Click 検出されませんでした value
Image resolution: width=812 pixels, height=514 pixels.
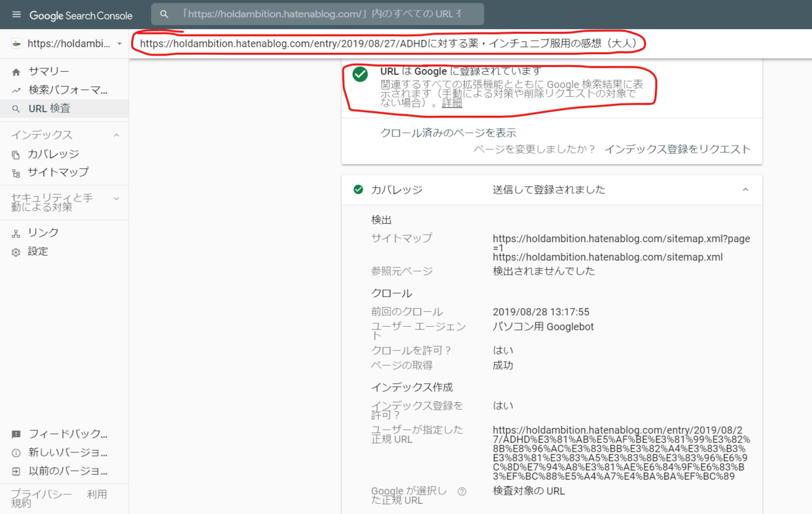[544, 271]
